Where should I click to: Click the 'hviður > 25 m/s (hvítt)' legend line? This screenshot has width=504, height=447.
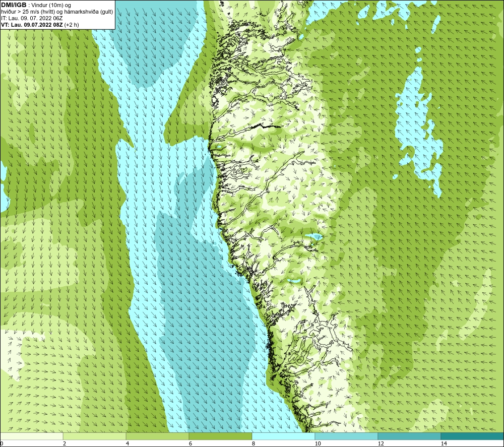tap(57, 12)
